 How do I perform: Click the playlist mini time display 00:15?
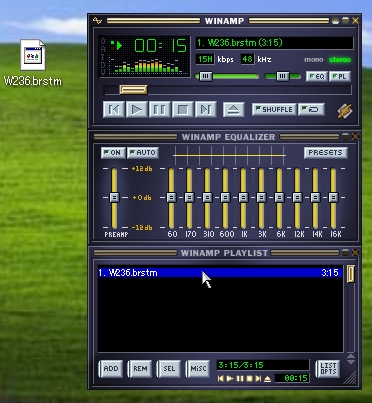[x=292, y=378]
